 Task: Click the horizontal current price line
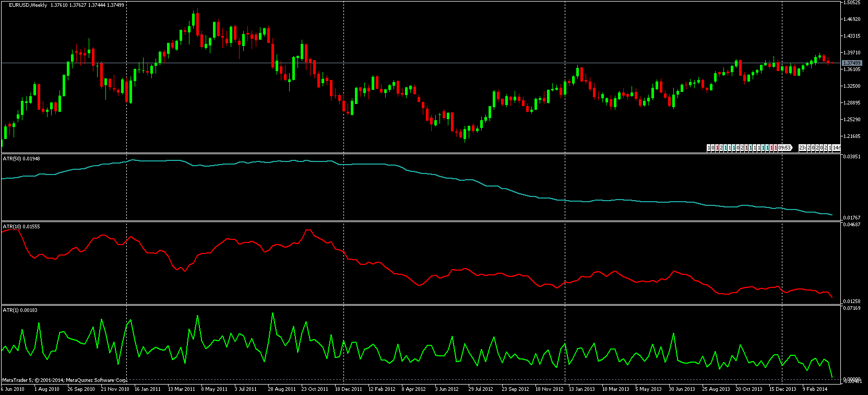click(418, 63)
